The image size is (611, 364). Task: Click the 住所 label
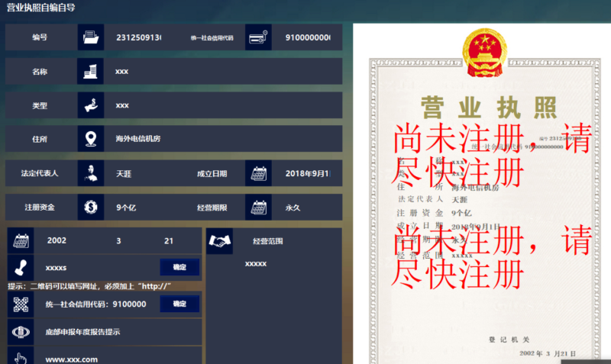point(40,139)
